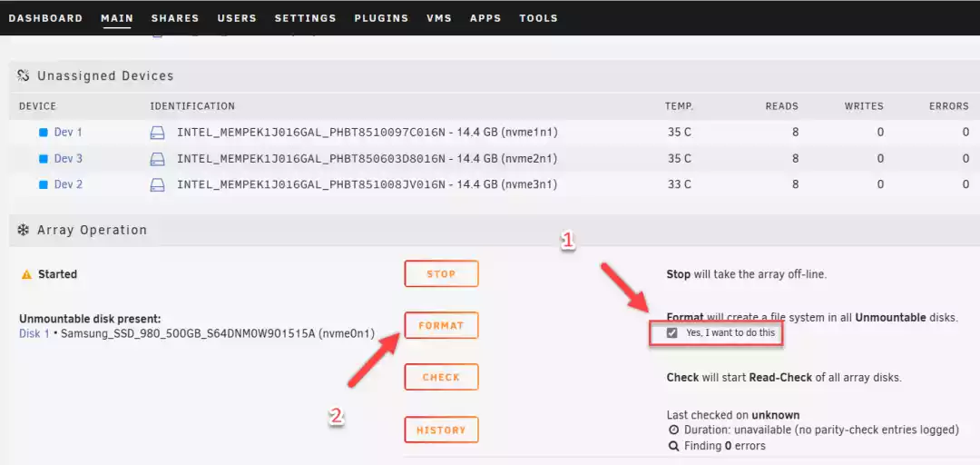980x465 pixels.
Task: Click the disk icon beside Dev 2
Action: pos(158,184)
